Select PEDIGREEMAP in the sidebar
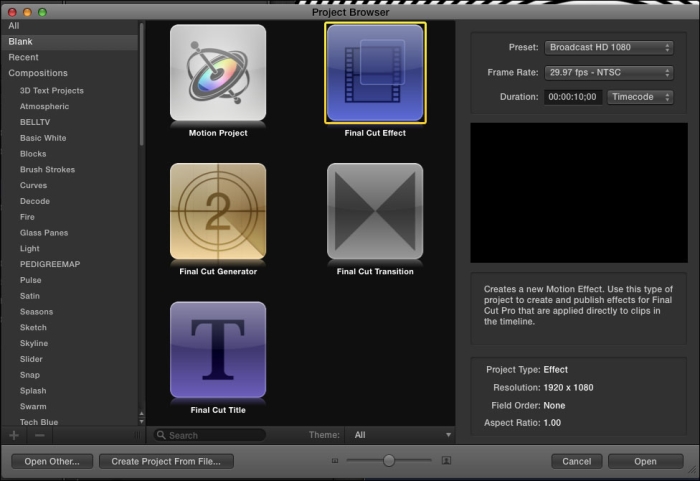700x481 pixels. point(50,264)
